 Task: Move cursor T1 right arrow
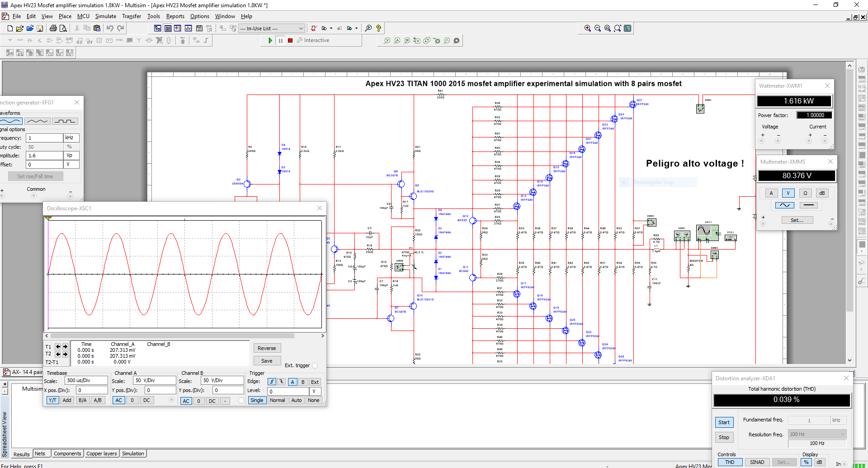pyautogui.click(x=65, y=347)
